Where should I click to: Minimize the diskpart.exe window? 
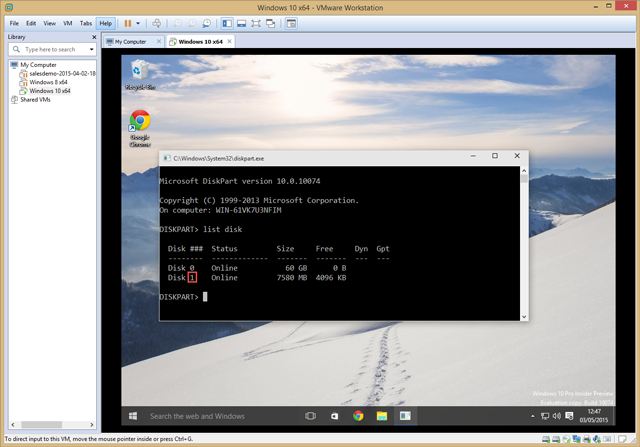(473, 156)
